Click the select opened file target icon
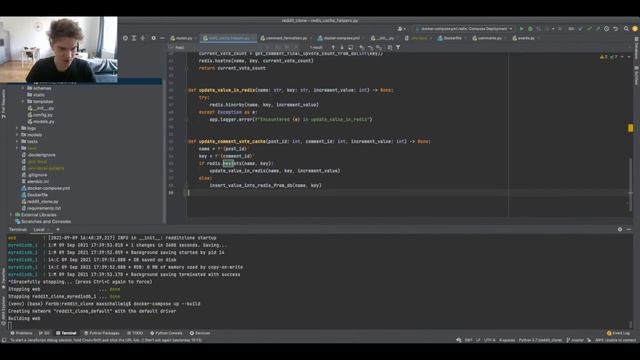This screenshot has width=640, height=360. 125,38
